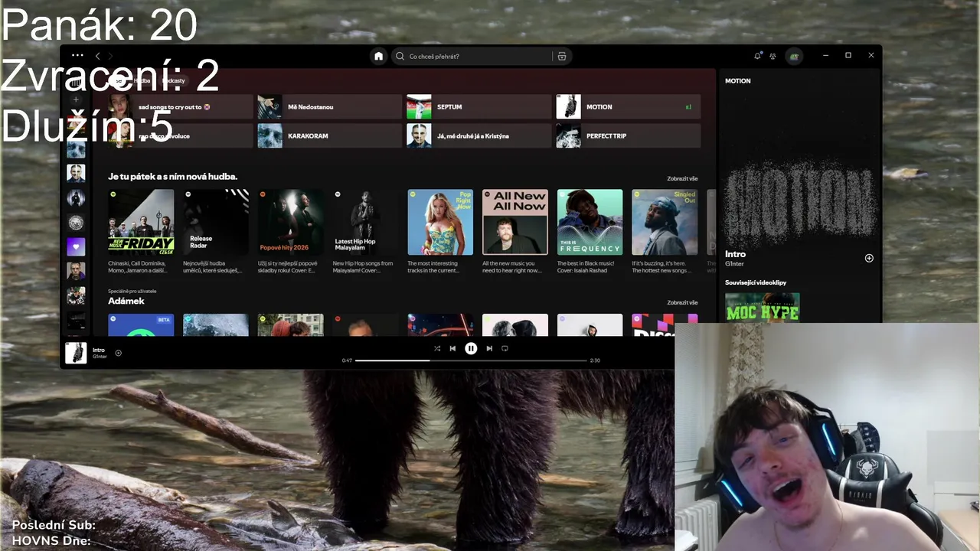The image size is (980, 551).
Task: Open the KARAKORAM shortcut tile
Action: click(329, 135)
